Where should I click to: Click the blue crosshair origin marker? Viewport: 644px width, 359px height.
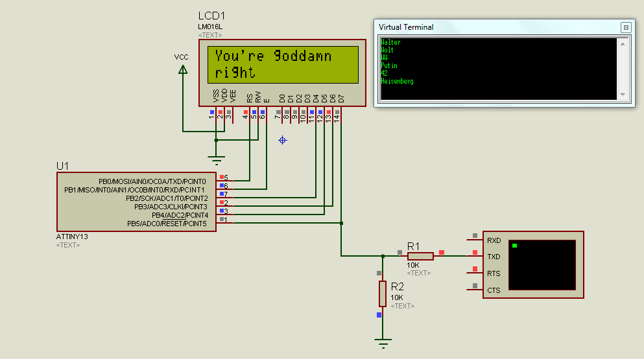(x=282, y=140)
